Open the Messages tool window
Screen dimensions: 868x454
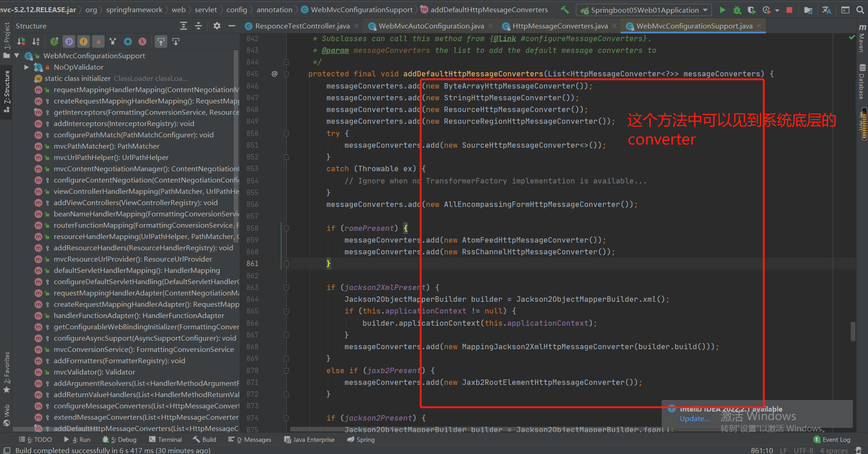[x=249, y=440]
